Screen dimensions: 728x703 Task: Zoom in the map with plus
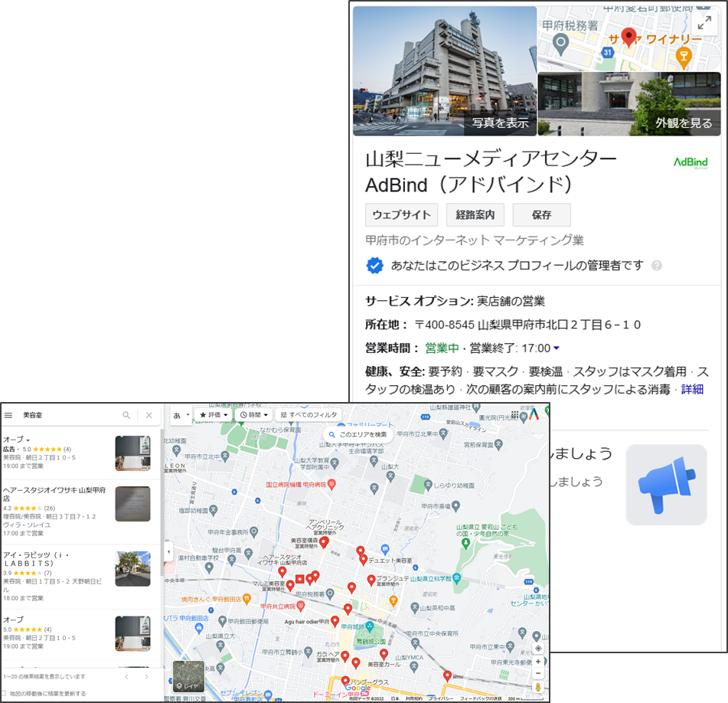(x=538, y=661)
